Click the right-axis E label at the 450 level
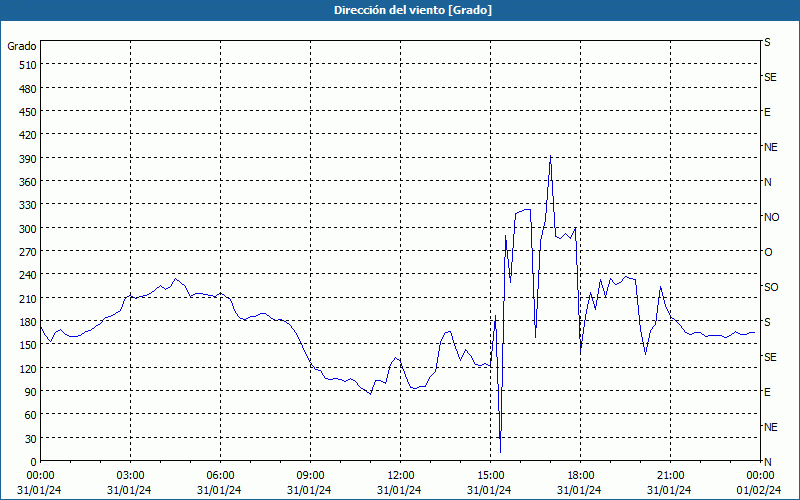Viewport: 800px width, 500px height. click(x=767, y=112)
